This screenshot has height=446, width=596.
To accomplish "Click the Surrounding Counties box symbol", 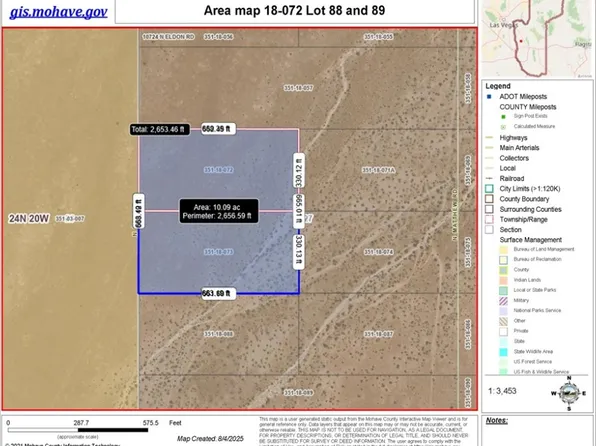I will click(489, 210).
